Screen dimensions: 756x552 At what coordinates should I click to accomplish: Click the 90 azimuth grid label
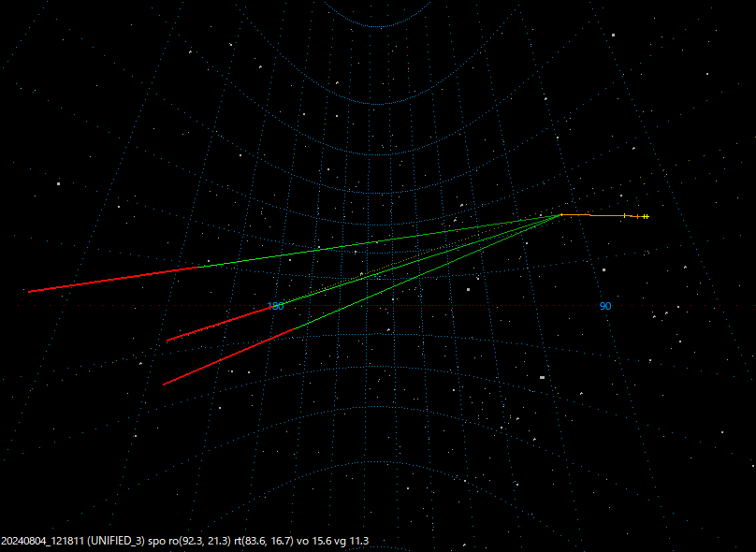coord(605,305)
